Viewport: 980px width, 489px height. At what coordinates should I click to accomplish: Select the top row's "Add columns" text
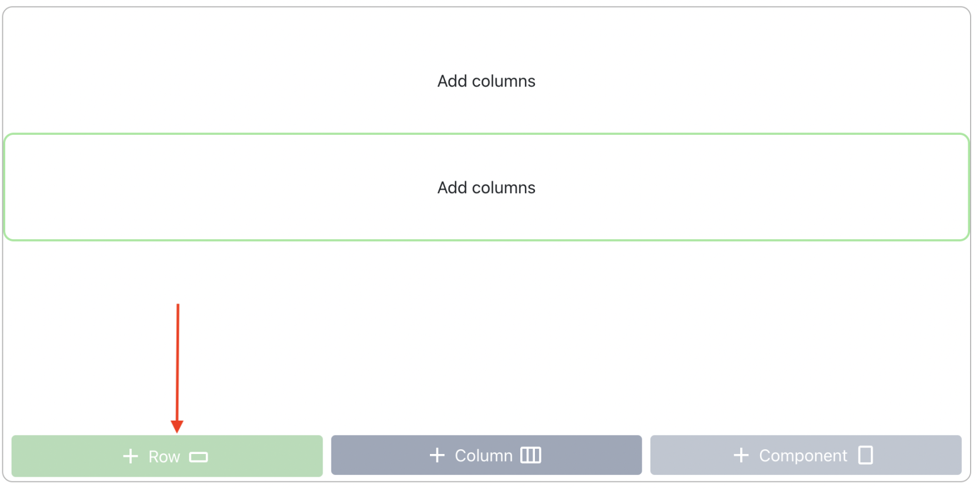487,81
